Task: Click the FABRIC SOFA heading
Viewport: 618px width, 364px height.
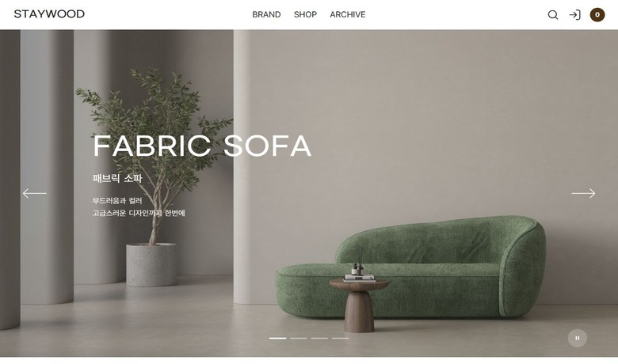Action: 202,146
